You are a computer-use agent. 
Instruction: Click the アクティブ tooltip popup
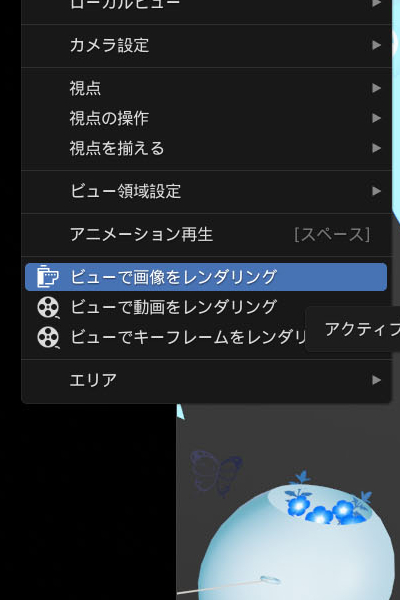coord(353,329)
